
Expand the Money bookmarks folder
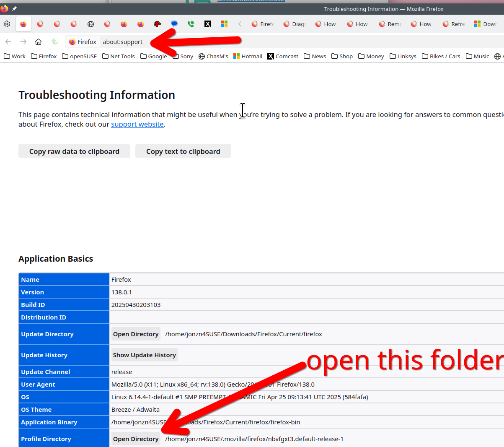pos(371,56)
